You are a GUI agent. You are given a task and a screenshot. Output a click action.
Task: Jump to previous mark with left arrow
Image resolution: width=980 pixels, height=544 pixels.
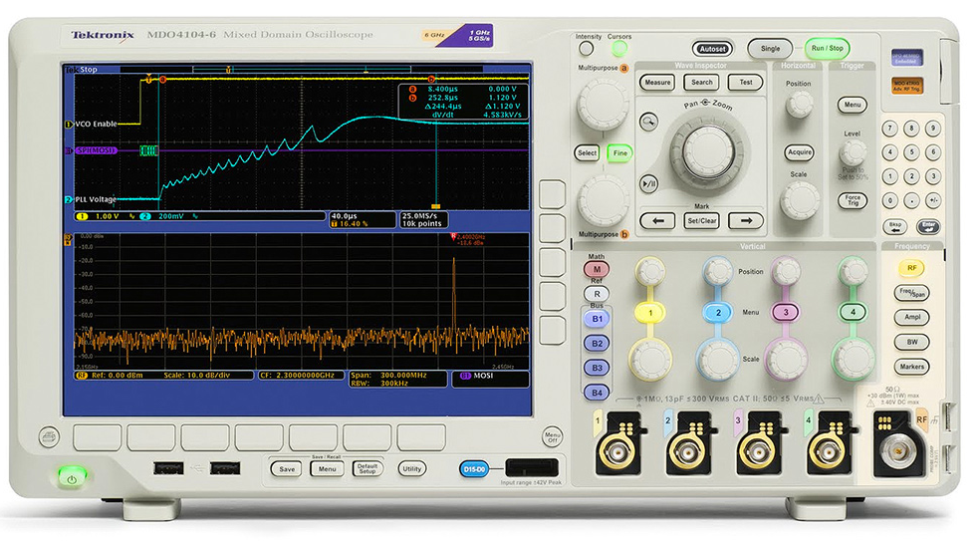click(x=657, y=221)
